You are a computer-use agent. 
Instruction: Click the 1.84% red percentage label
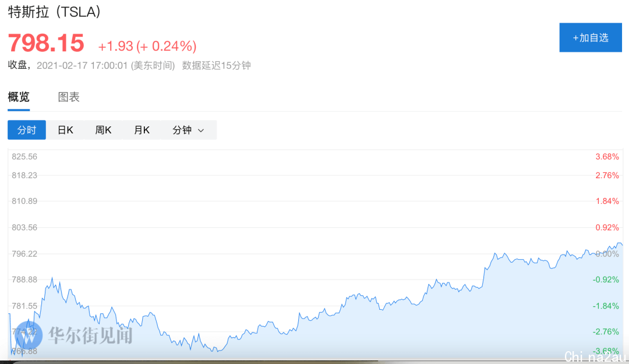tap(607, 201)
